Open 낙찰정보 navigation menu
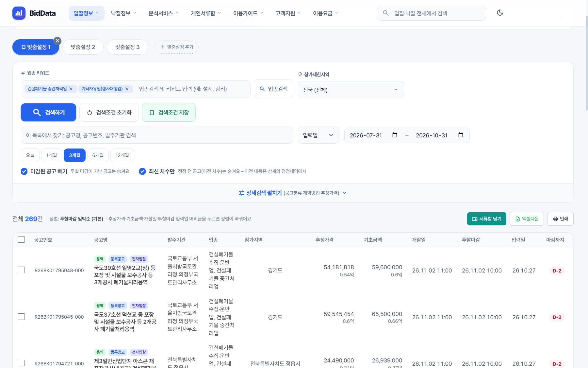The height and width of the screenshot is (368, 588). [x=123, y=13]
